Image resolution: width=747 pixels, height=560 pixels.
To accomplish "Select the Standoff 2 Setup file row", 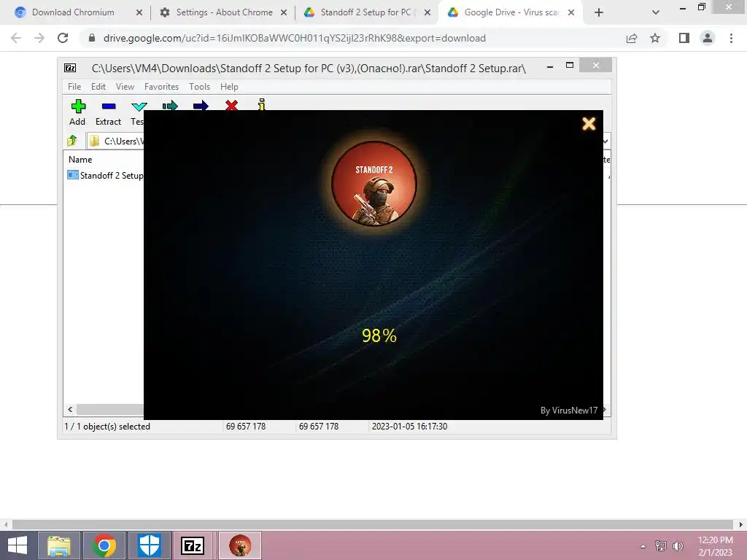I will point(105,175).
